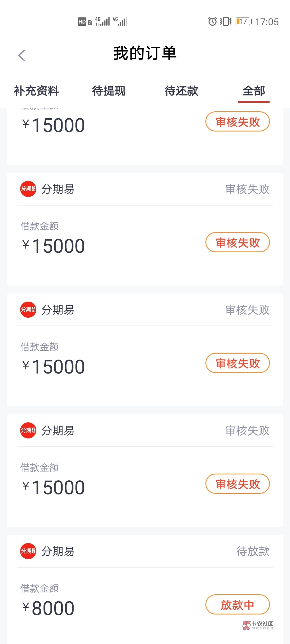Tap the 分期易 logo in the 待放款 order
This screenshot has width=290, height=644.
(x=28, y=551)
